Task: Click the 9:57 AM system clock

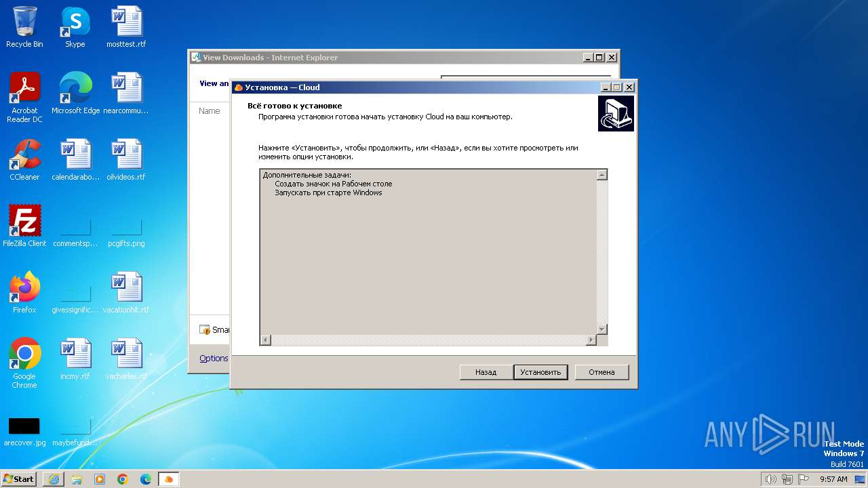Action: 833,479
